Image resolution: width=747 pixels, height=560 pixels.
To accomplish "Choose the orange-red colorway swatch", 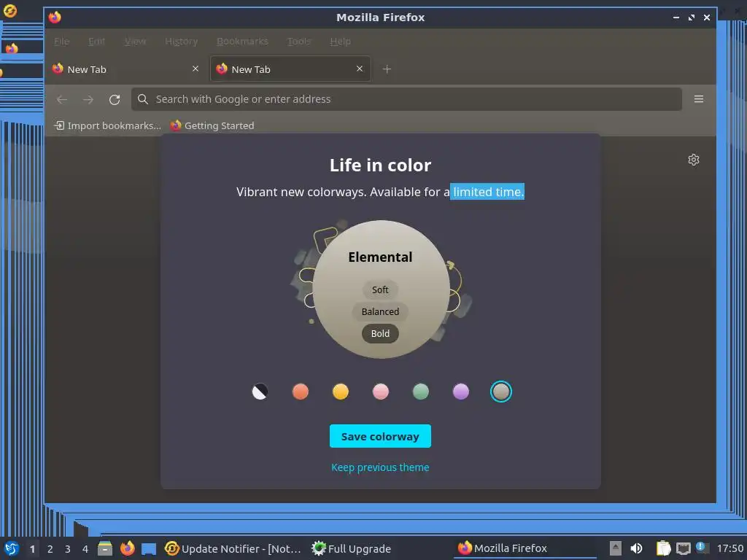I will coord(300,392).
